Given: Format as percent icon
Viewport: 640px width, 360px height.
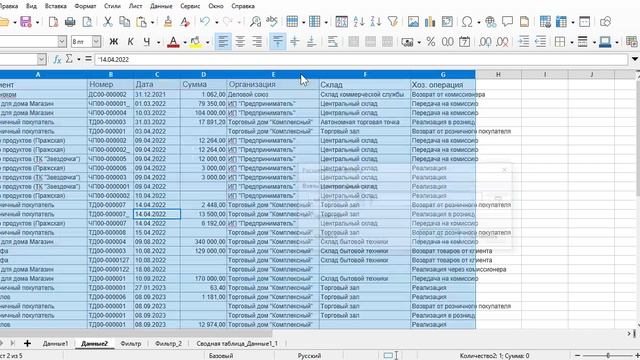Looking at the screenshot, I should click(x=431, y=42).
